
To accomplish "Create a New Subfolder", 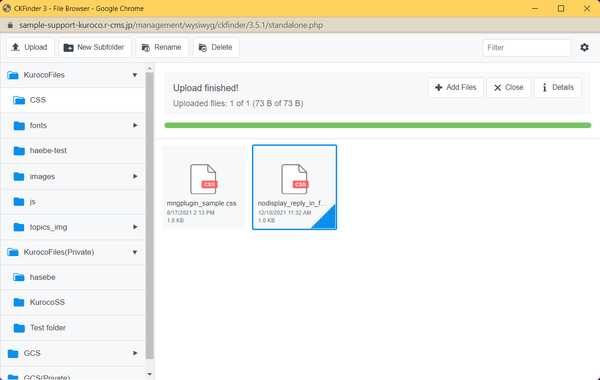I will (x=95, y=47).
